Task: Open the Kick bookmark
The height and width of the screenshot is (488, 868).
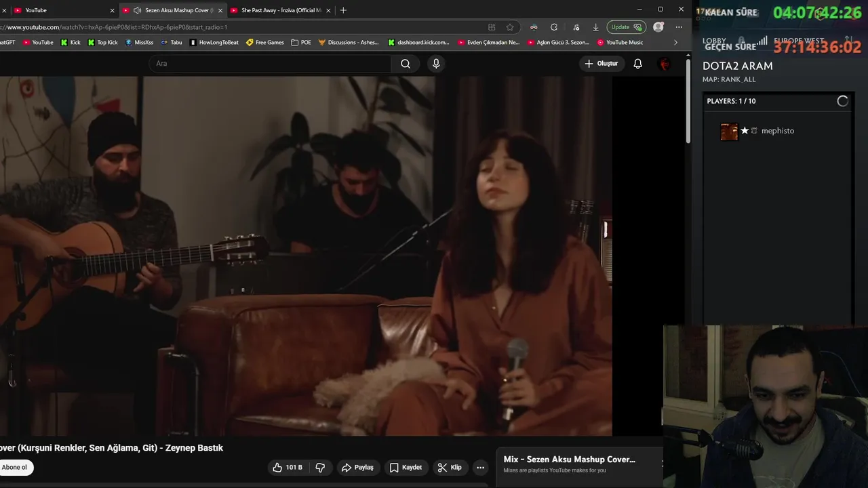Action: tap(71, 42)
